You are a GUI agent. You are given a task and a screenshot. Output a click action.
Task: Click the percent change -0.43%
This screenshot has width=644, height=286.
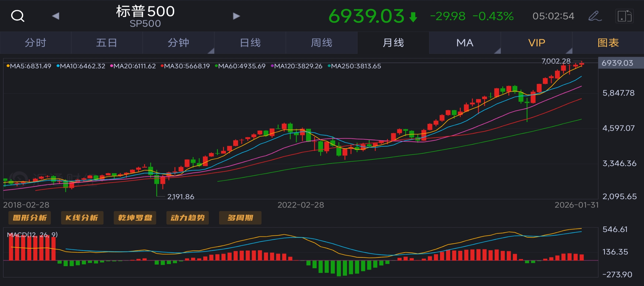[493, 16]
